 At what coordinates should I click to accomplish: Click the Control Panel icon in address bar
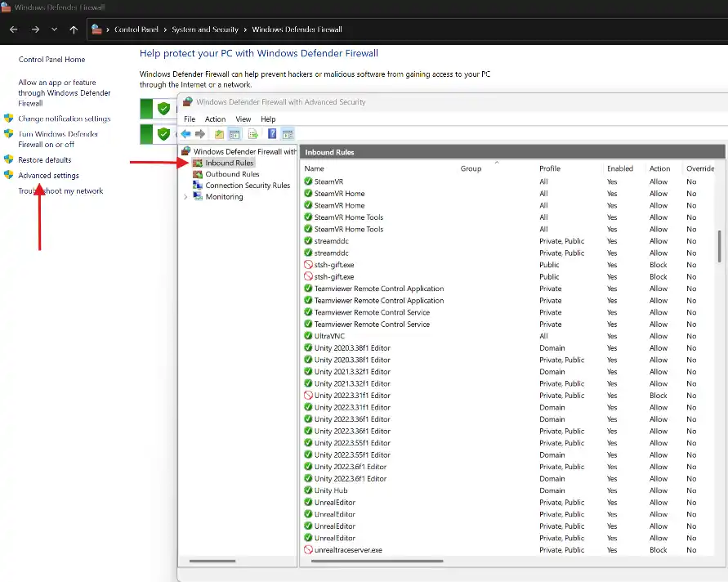[x=96, y=29]
